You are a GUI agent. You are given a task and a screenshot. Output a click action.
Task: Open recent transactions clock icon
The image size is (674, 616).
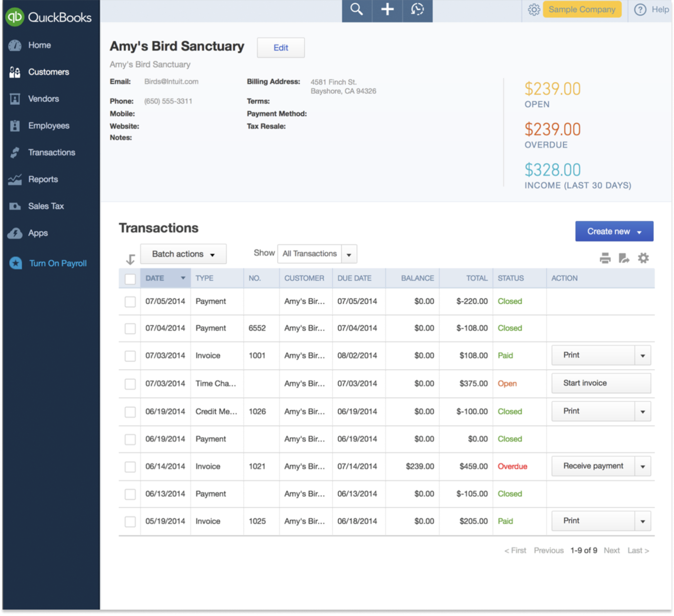[417, 10]
